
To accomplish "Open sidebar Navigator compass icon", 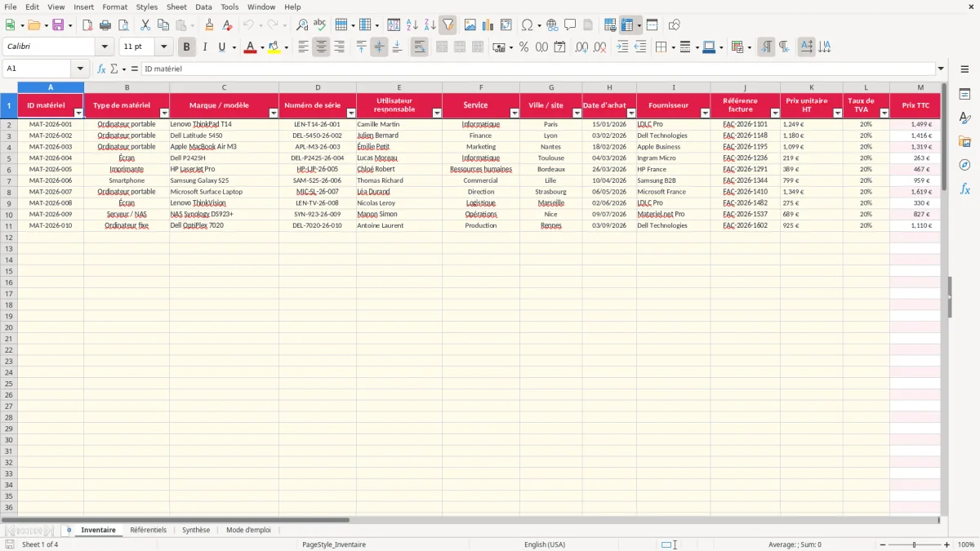I will click(964, 165).
